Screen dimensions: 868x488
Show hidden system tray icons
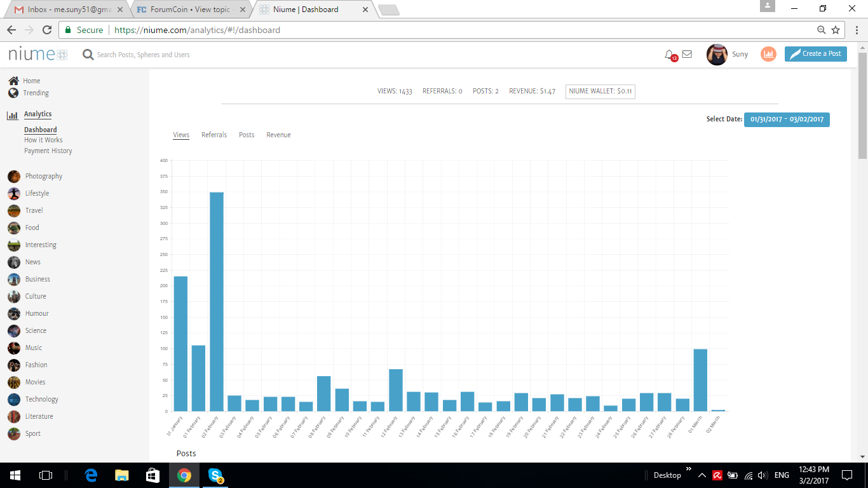click(702, 475)
